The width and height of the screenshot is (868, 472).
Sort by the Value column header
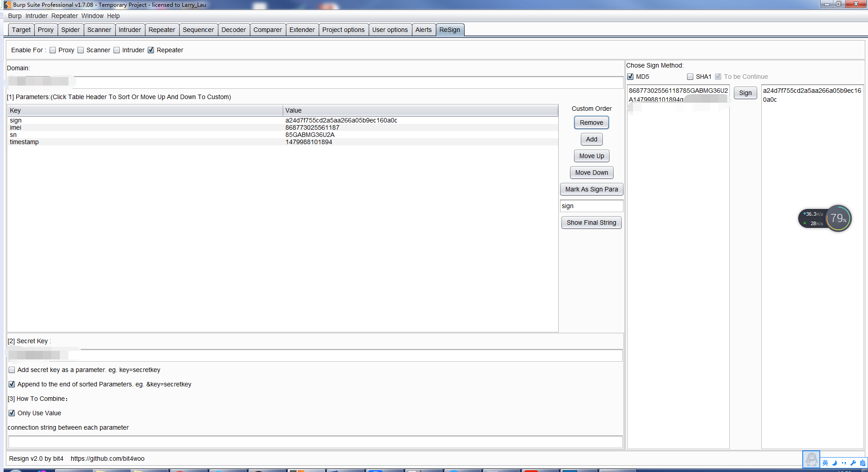420,110
